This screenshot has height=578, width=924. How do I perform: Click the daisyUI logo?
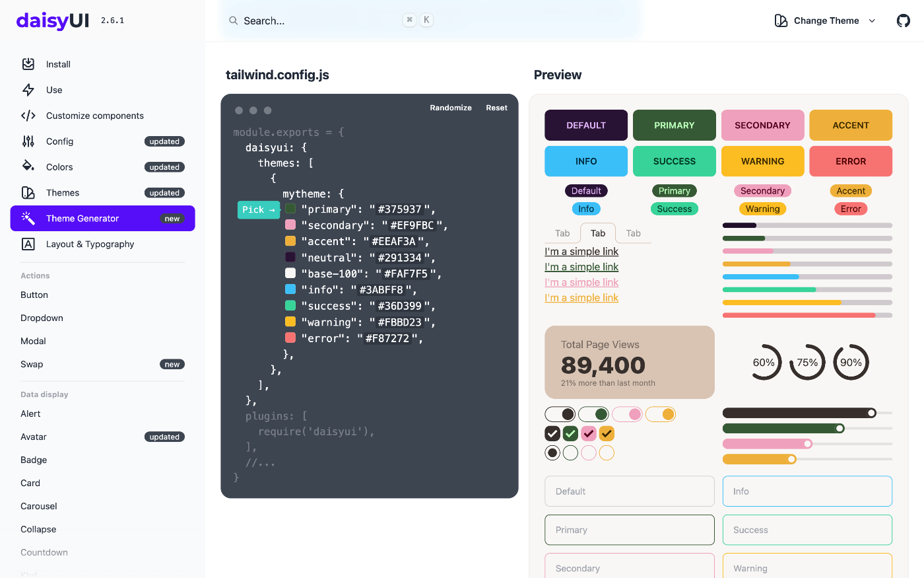pos(53,20)
